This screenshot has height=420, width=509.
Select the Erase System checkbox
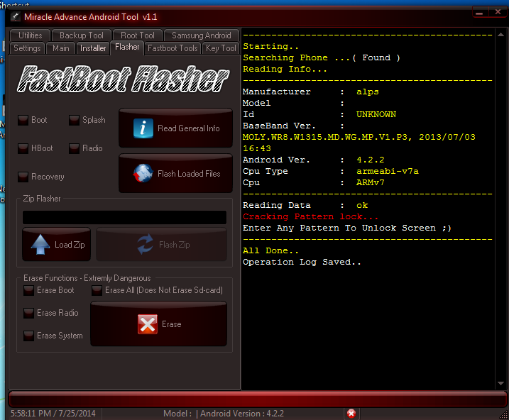pyautogui.click(x=28, y=336)
